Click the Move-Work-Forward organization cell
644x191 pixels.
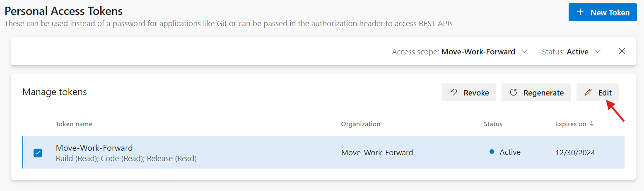[x=377, y=153]
